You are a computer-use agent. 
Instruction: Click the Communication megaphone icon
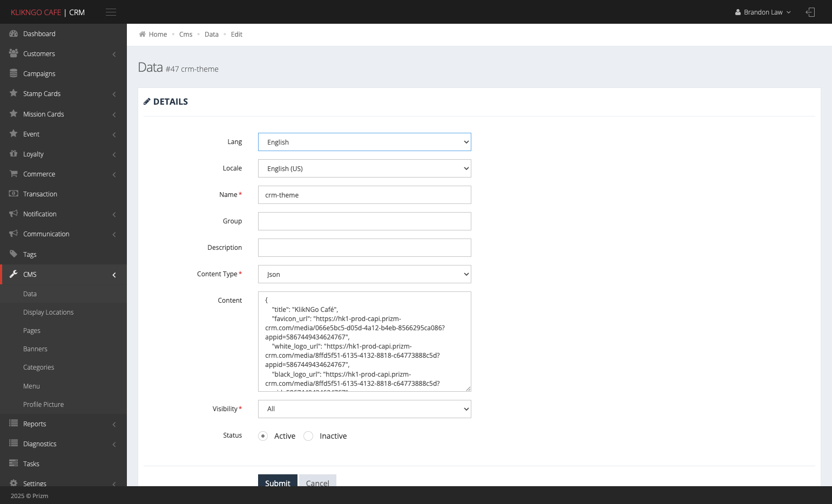coord(13,234)
